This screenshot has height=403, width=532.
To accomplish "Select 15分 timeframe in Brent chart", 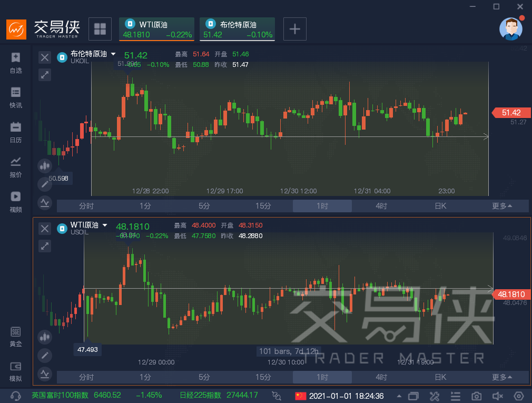I will 263,206.
